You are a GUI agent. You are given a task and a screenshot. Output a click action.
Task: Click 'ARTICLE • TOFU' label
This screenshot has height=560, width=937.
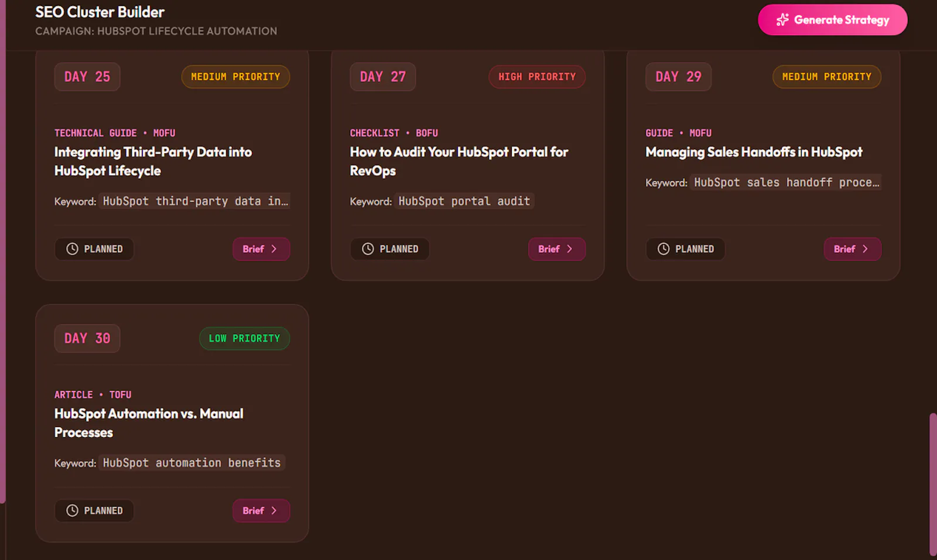pyautogui.click(x=93, y=394)
